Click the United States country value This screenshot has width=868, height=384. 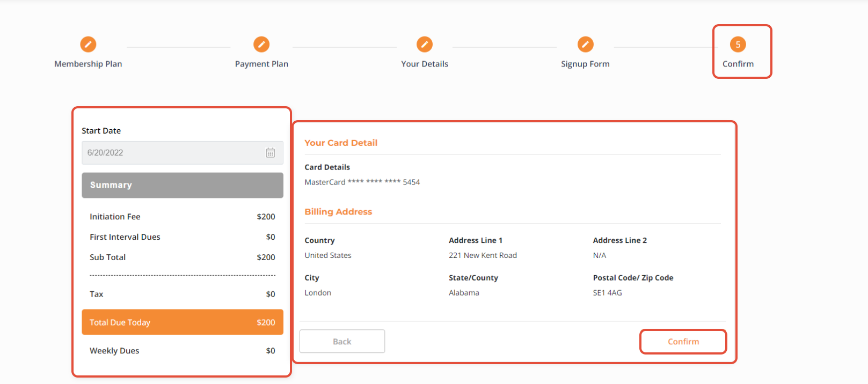(328, 255)
